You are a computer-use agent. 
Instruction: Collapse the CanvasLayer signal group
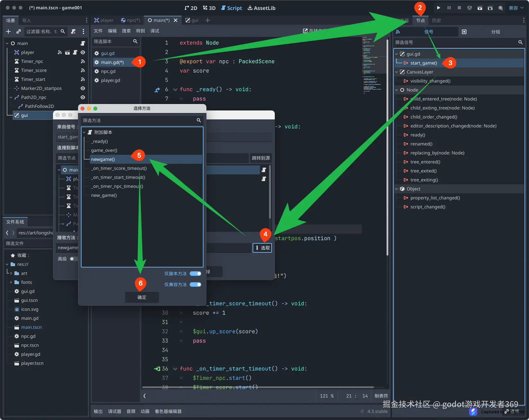click(x=397, y=72)
